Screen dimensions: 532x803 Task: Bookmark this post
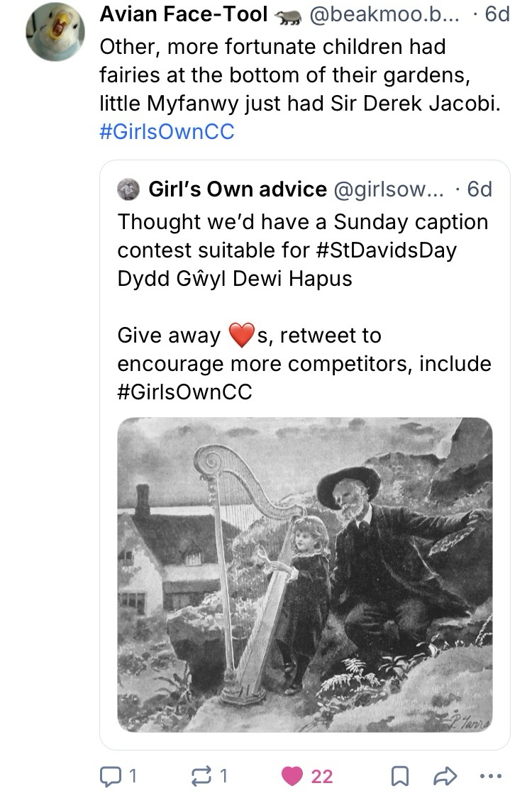click(x=402, y=776)
